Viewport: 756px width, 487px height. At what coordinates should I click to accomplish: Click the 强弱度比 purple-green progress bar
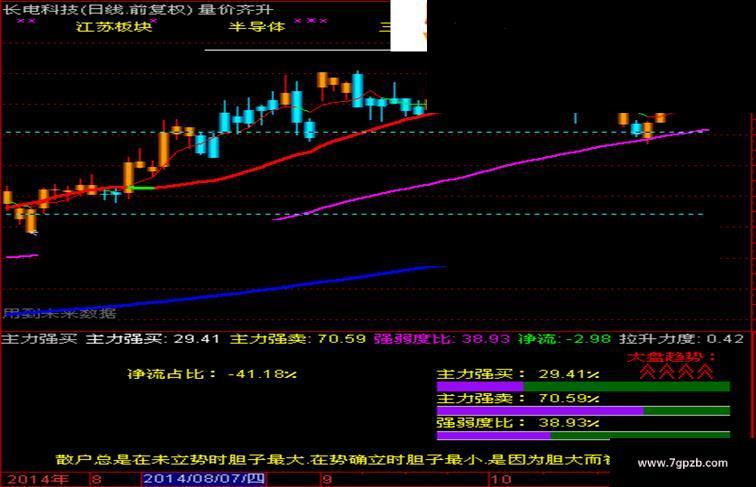[x=583, y=435]
